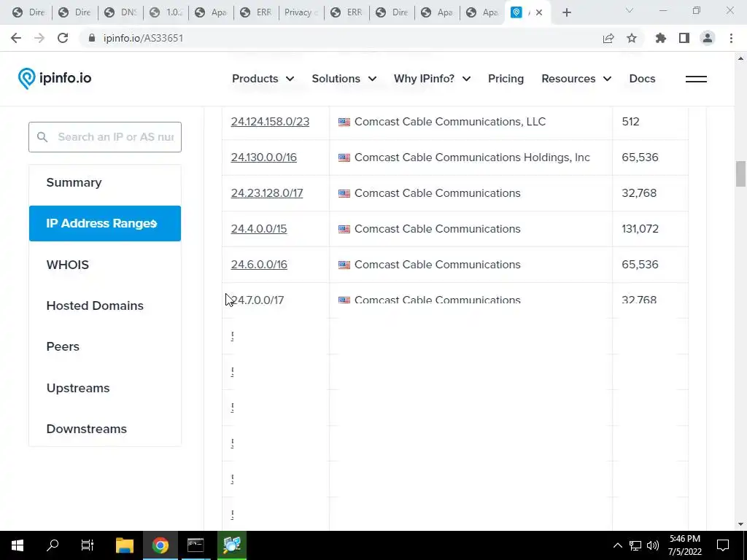The width and height of the screenshot is (747, 560).
Task: Open the hamburger menu on ipinfo header
Action: [x=696, y=79]
